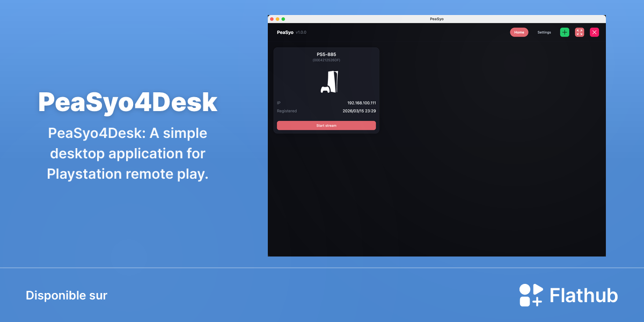Viewport: 644px width, 322px height.
Task: Open the Settings tab
Action: [x=544, y=32]
